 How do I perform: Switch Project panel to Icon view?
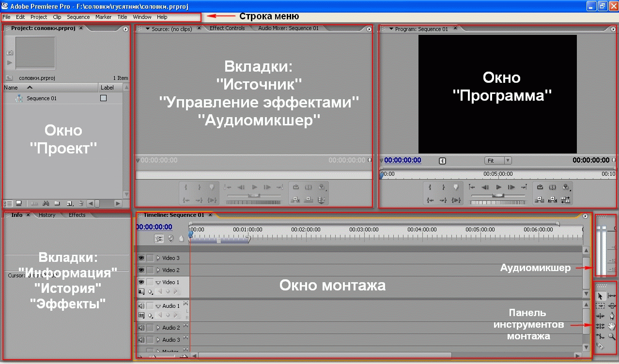[18, 203]
